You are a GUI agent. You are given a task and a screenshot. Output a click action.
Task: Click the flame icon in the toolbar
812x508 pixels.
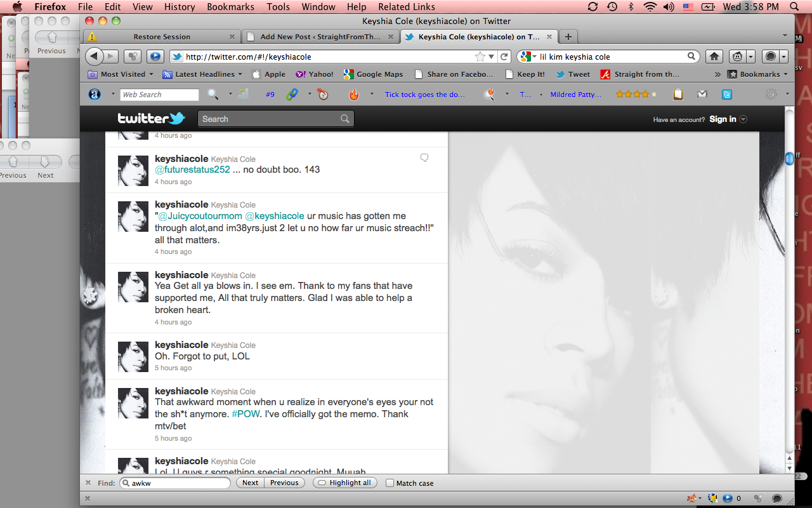[x=354, y=95]
